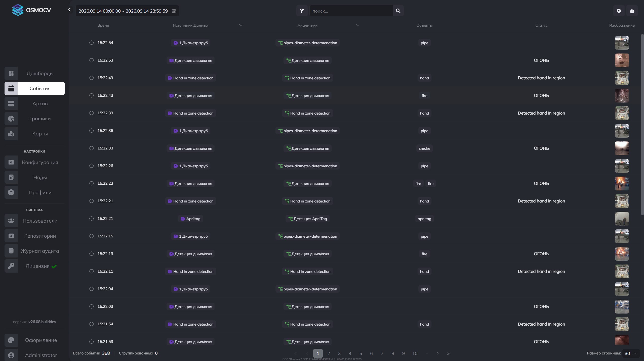Image resolution: width=644 pixels, height=361 pixels.
Task: Open the Оформление menu item
Action: [34, 340]
